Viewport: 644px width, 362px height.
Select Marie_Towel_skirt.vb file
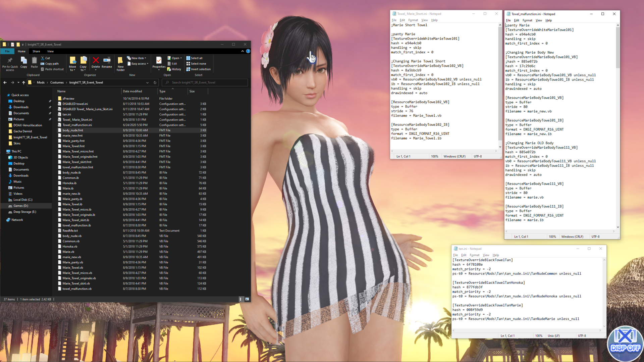click(x=76, y=283)
